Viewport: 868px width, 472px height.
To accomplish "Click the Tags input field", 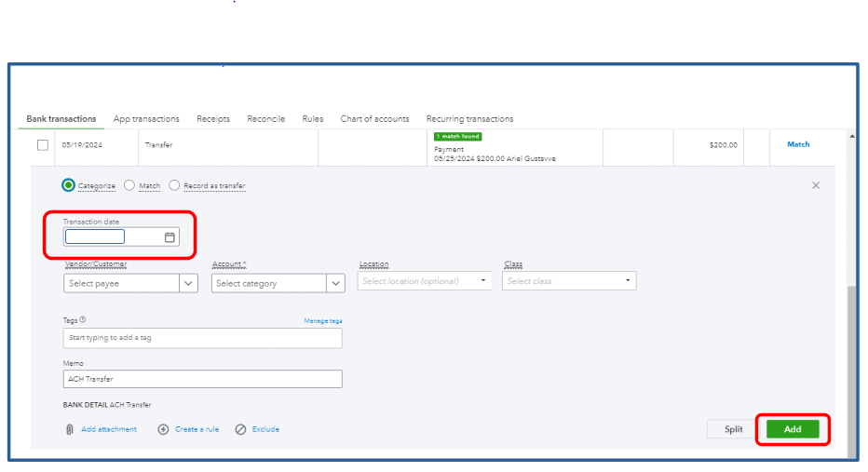I will (x=203, y=338).
